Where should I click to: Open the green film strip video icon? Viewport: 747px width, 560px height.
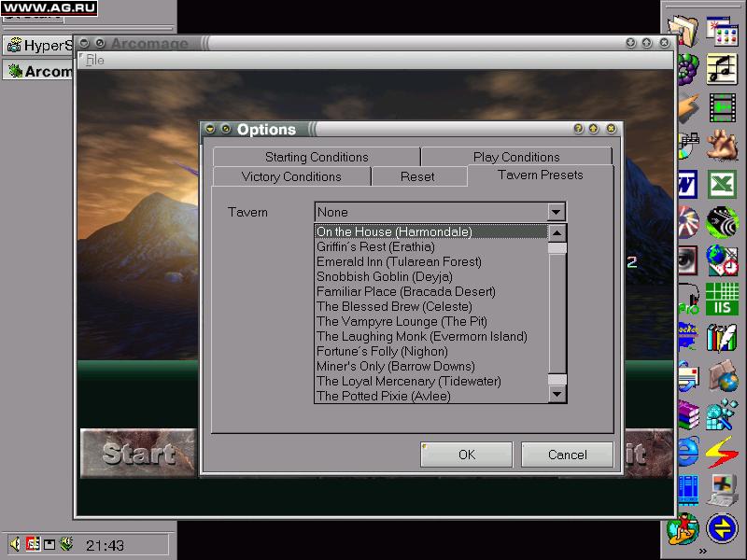click(722, 107)
